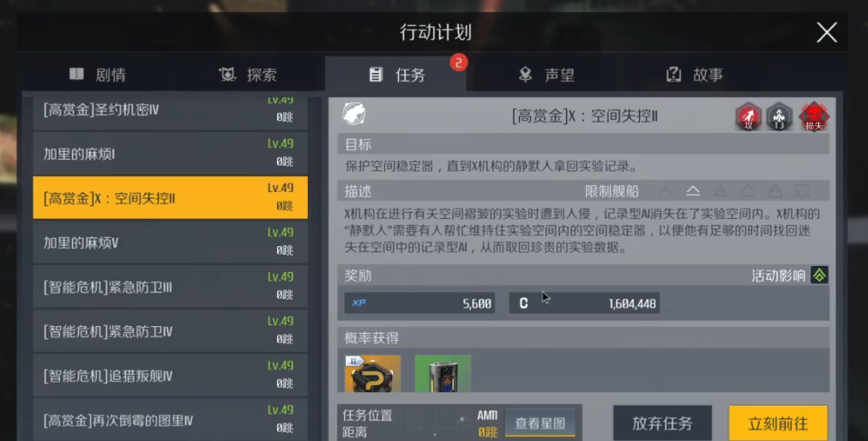Switch to the 声望 tab
This screenshot has height=441, width=868.
point(546,75)
